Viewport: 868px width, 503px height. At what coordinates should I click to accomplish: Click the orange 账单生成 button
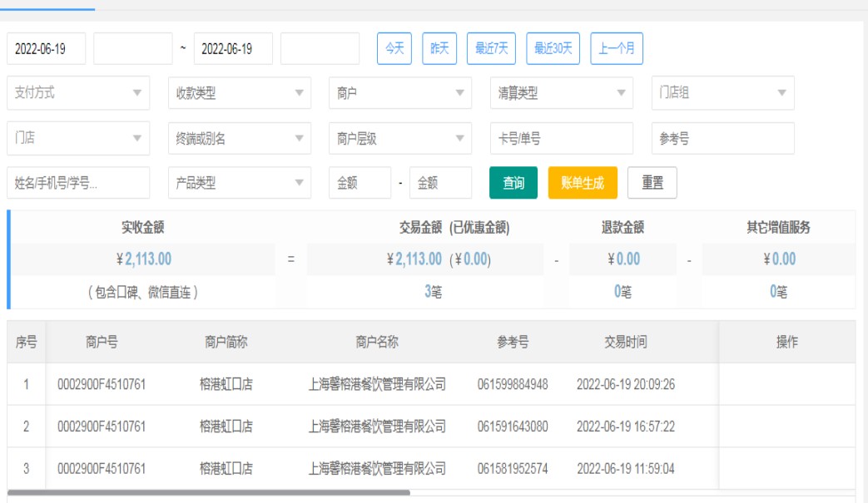pyautogui.click(x=583, y=183)
